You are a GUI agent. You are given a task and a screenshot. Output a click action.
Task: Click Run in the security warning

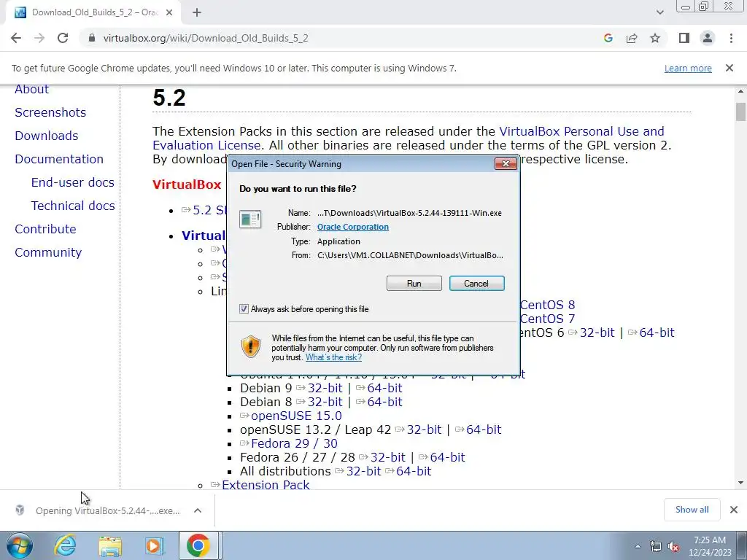pos(414,284)
